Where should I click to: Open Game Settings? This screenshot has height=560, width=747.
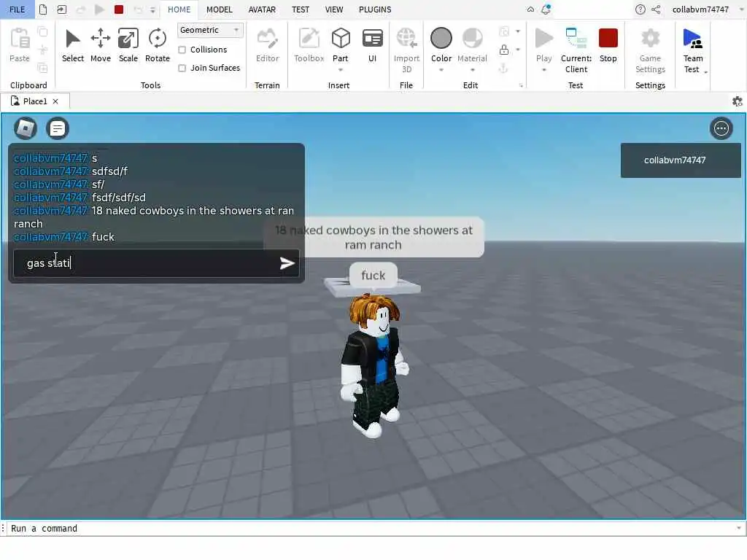click(x=650, y=50)
